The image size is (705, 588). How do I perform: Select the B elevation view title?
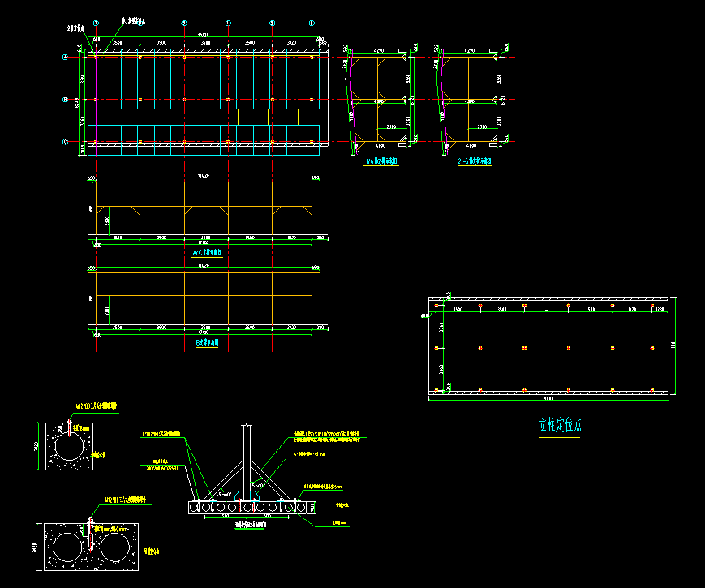click(207, 342)
